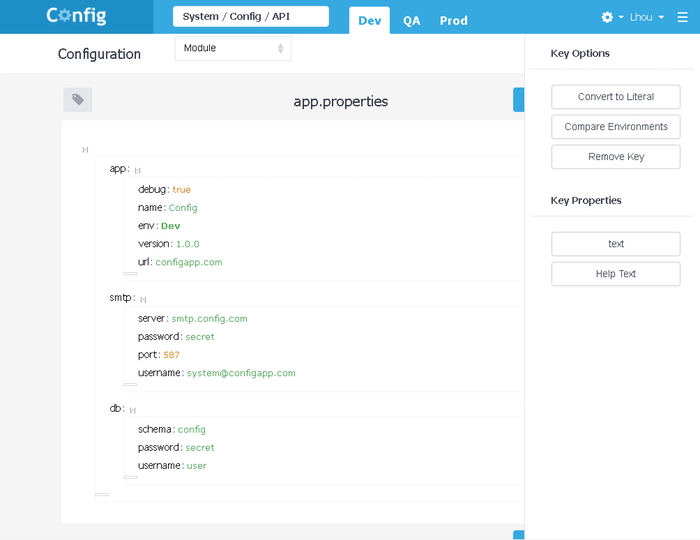
Task: Switch to the Dev environment tab
Action: point(370,21)
